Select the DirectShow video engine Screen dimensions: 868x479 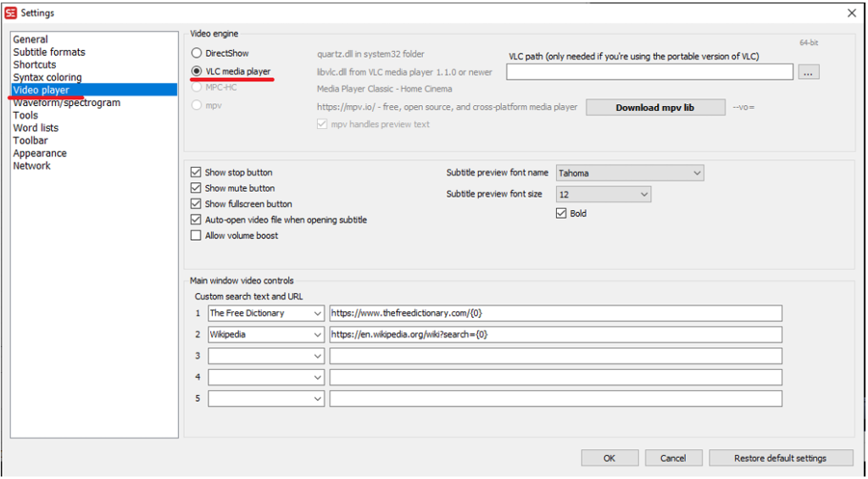click(197, 53)
